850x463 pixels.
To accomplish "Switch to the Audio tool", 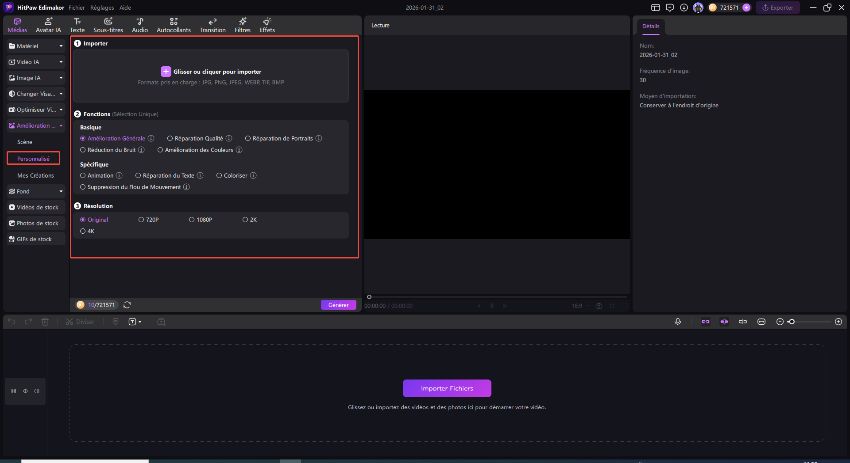I will (140, 23).
